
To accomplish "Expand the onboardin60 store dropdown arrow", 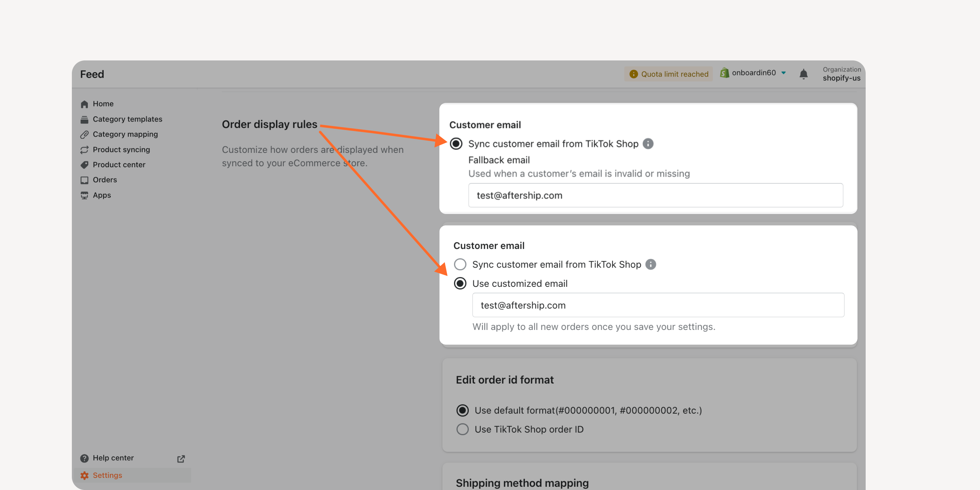I will coord(784,73).
